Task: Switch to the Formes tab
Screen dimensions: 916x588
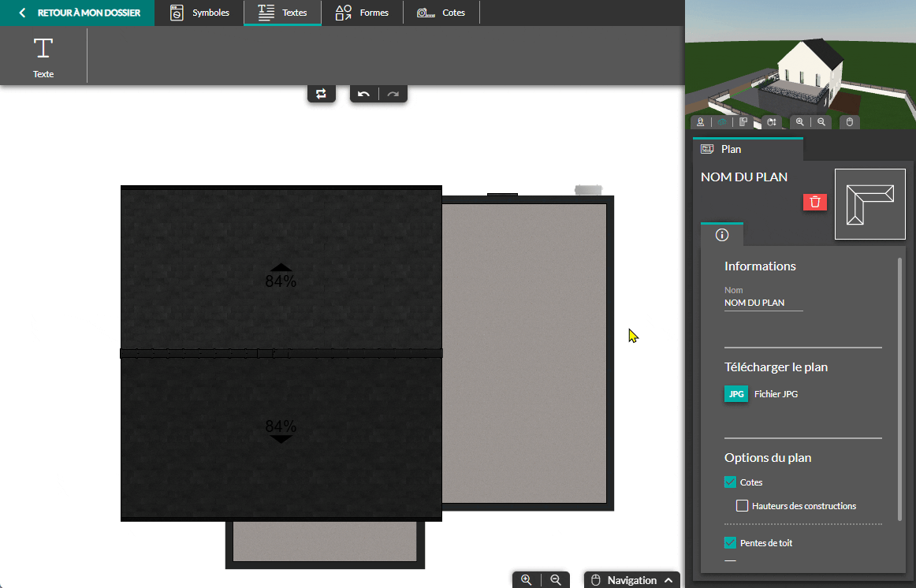Action: pos(362,13)
